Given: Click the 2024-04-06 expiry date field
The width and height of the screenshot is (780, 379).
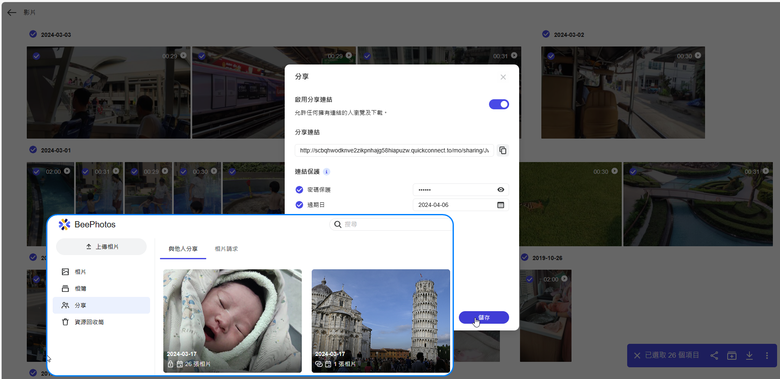Looking at the screenshot, I should pyautogui.click(x=461, y=204).
